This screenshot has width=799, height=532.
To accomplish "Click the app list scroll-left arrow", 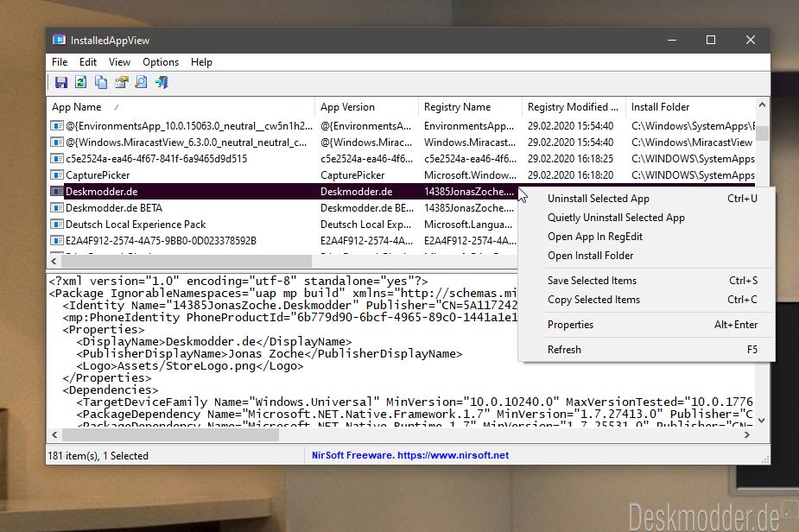I will click(54, 262).
